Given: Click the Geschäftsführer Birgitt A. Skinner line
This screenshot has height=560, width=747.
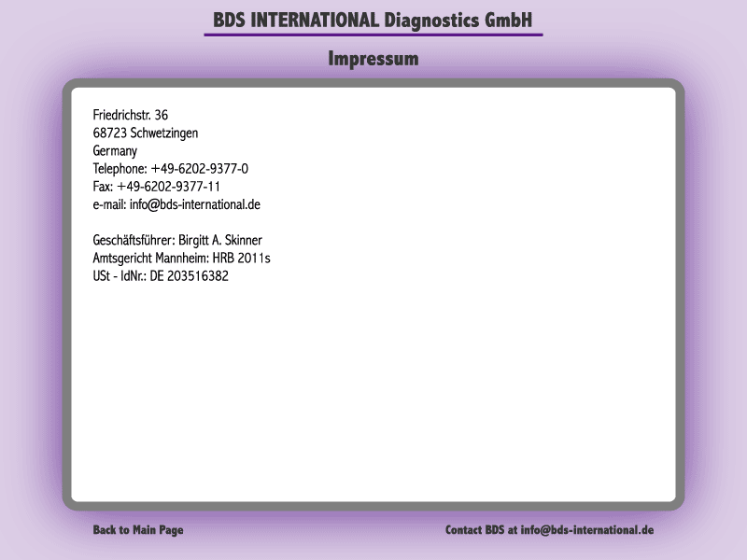Looking at the screenshot, I should pyautogui.click(x=177, y=241).
